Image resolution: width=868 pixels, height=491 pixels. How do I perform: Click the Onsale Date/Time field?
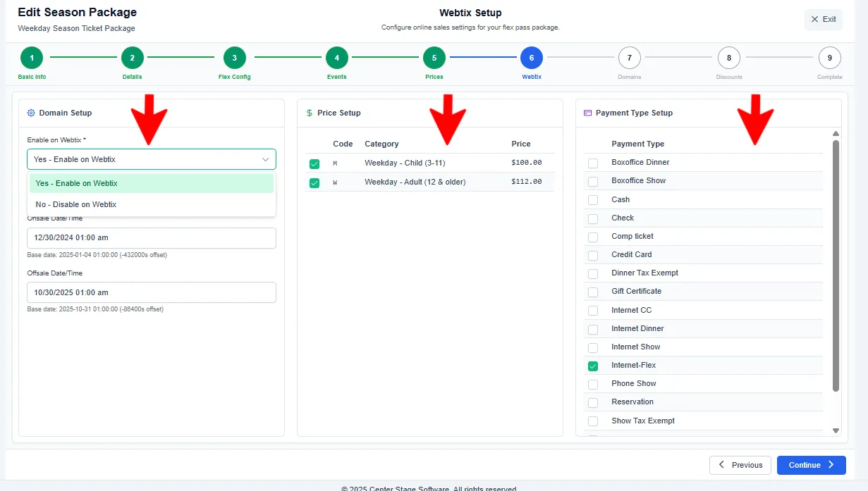152,238
